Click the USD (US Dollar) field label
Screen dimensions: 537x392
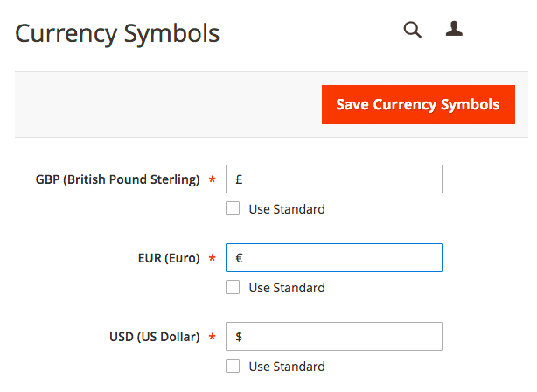(x=154, y=338)
